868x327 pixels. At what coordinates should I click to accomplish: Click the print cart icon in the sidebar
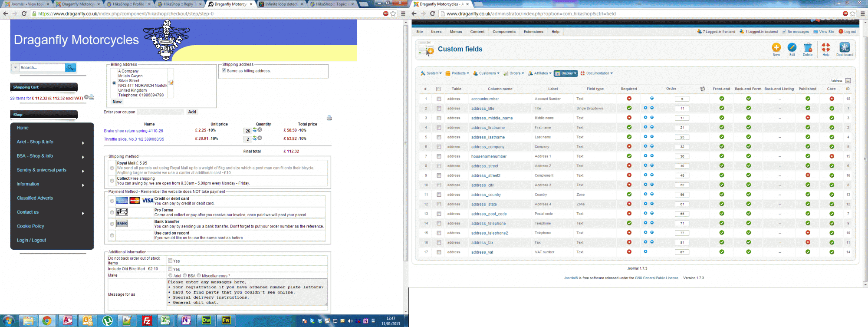[x=92, y=97]
